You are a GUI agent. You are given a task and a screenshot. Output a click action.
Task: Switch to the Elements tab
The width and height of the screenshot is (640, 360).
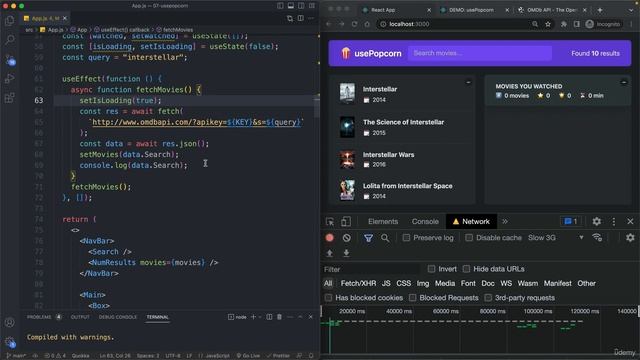point(383,221)
